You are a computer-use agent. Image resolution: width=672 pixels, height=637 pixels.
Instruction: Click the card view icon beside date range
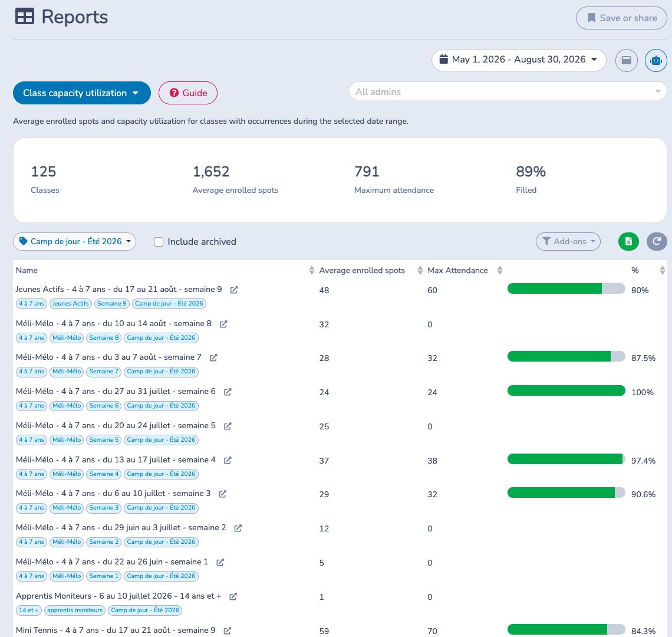click(626, 61)
